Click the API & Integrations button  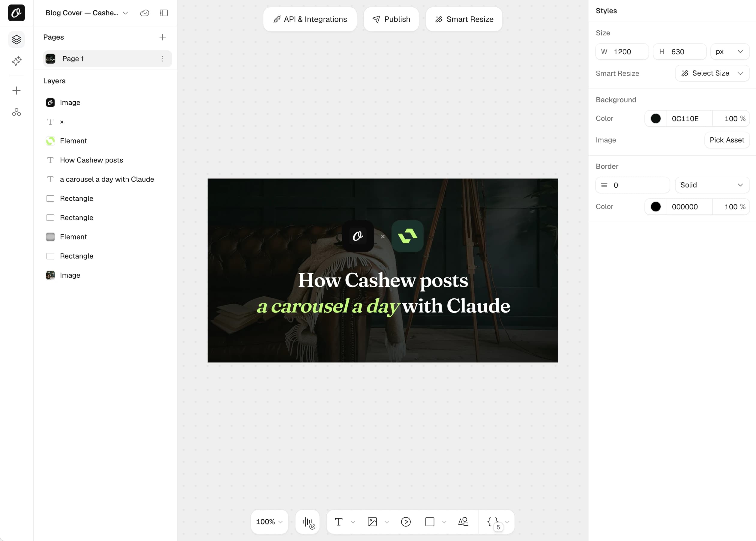310,19
